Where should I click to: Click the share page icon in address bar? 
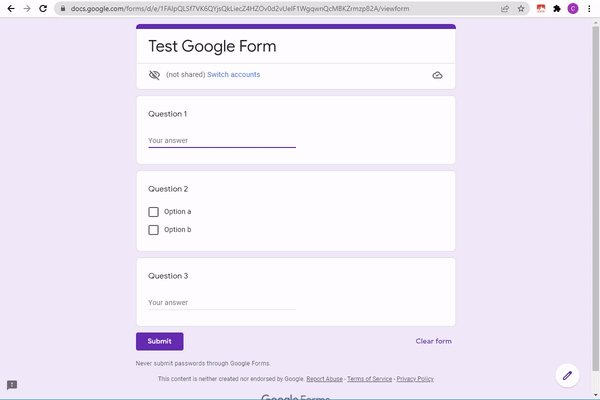coord(505,8)
